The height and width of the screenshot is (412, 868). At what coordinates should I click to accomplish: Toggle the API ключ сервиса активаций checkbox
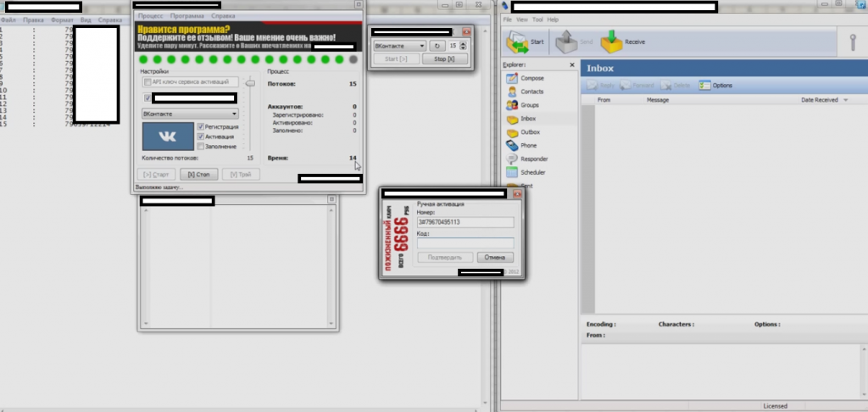[x=147, y=82]
